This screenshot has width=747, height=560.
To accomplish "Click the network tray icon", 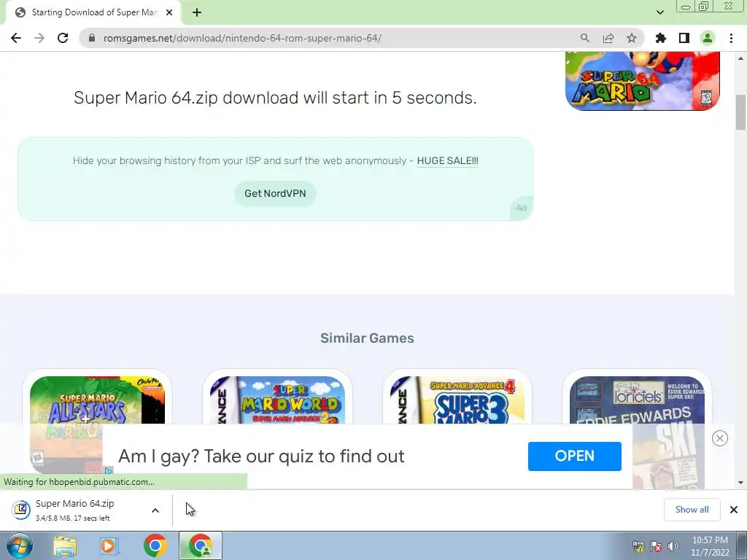I will coord(638,546).
